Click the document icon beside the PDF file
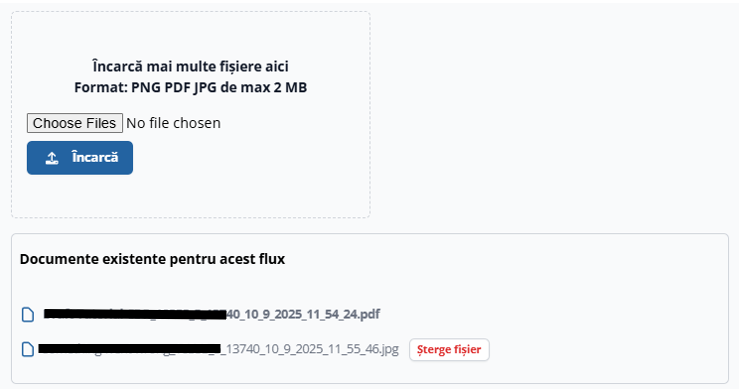This screenshot has height=389, width=740. (x=28, y=314)
